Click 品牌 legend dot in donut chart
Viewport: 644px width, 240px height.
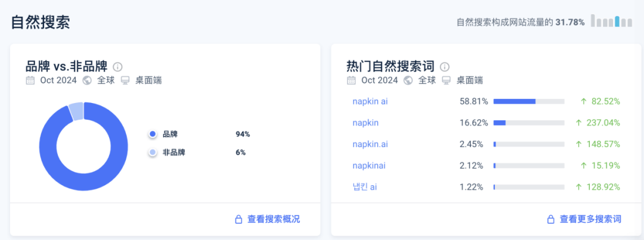(x=153, y=134)
